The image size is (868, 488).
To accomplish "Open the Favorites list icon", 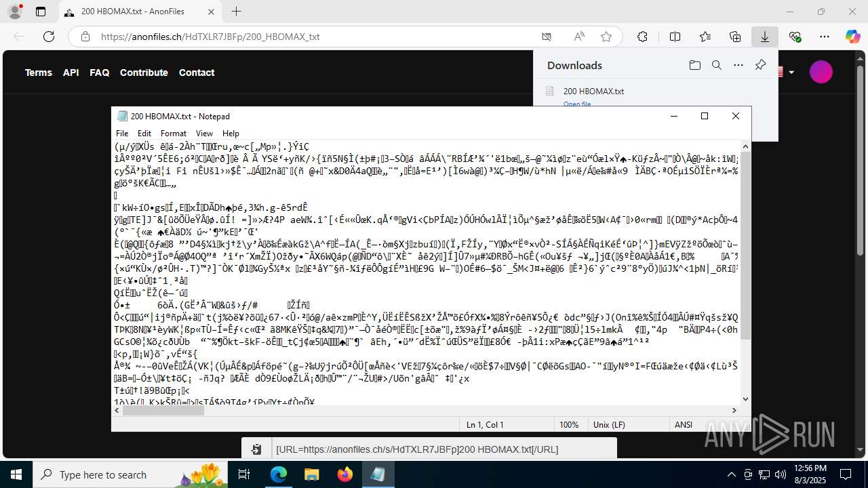I will tap(705, 37).
